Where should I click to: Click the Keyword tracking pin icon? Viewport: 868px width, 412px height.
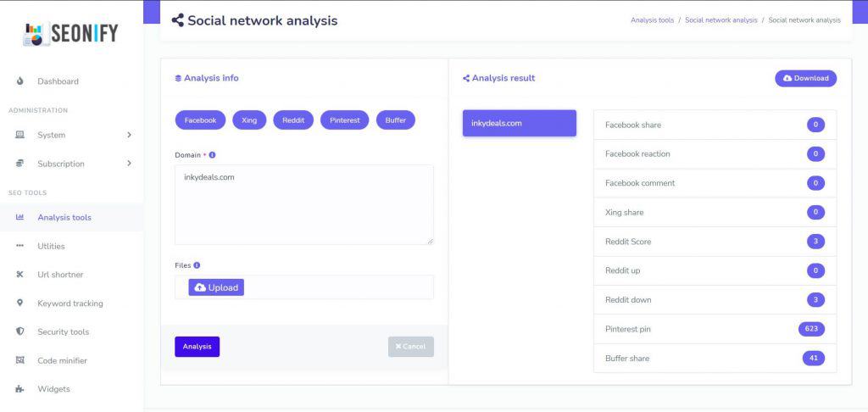pyautogui.click(x=20, y=303)
